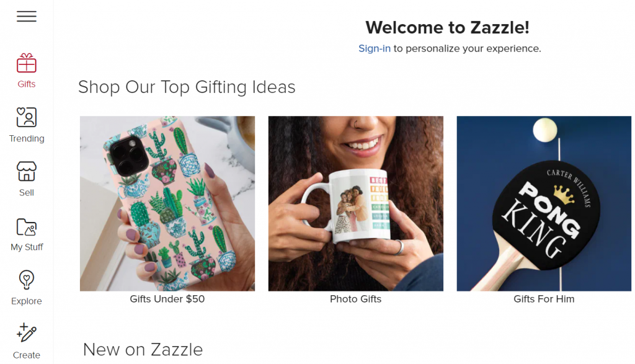Image resolution: width=635 pixels, height=364 pixels.
Task: Select the Gifts label in sidebar
Action: point(26,84)
